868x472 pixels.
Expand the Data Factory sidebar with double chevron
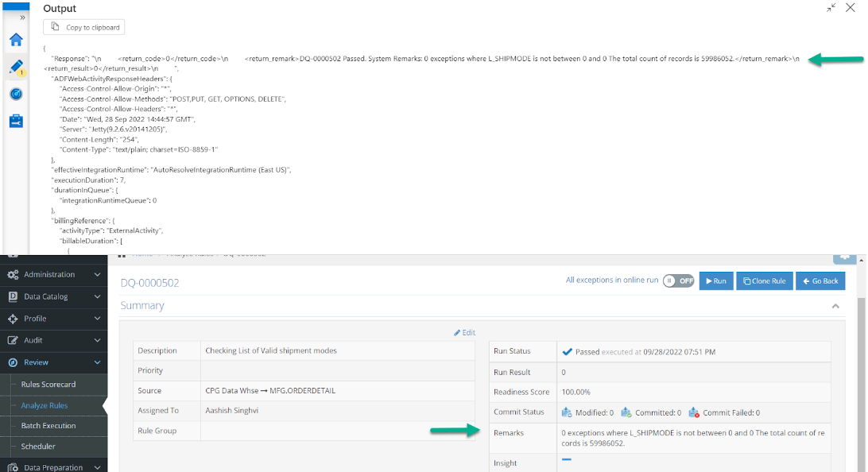[x=23, y=17]
